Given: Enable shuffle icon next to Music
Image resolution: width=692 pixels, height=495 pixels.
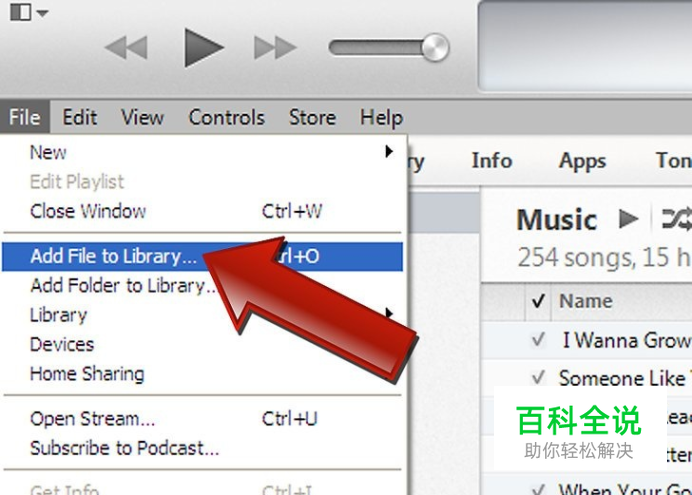Looking at the screenshot, I should pyautogui.click(x=677, y=219).
